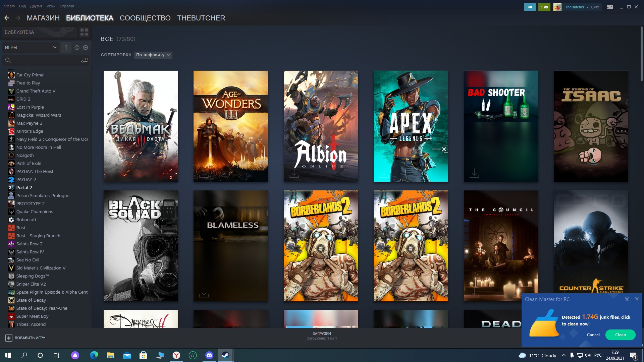Expand the ИГРЫ category dropdown
The width and height of the screenshot is (644, 362).
31,48
